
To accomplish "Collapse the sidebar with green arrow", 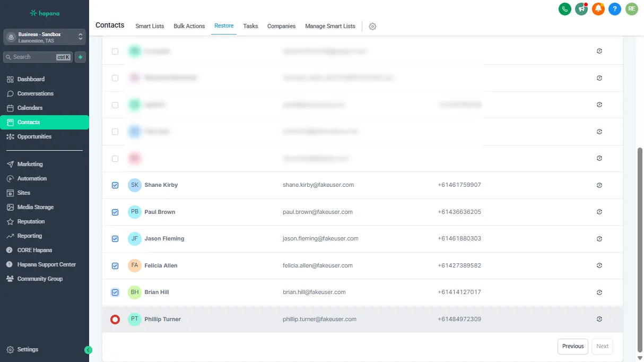I will pos(89,350).
